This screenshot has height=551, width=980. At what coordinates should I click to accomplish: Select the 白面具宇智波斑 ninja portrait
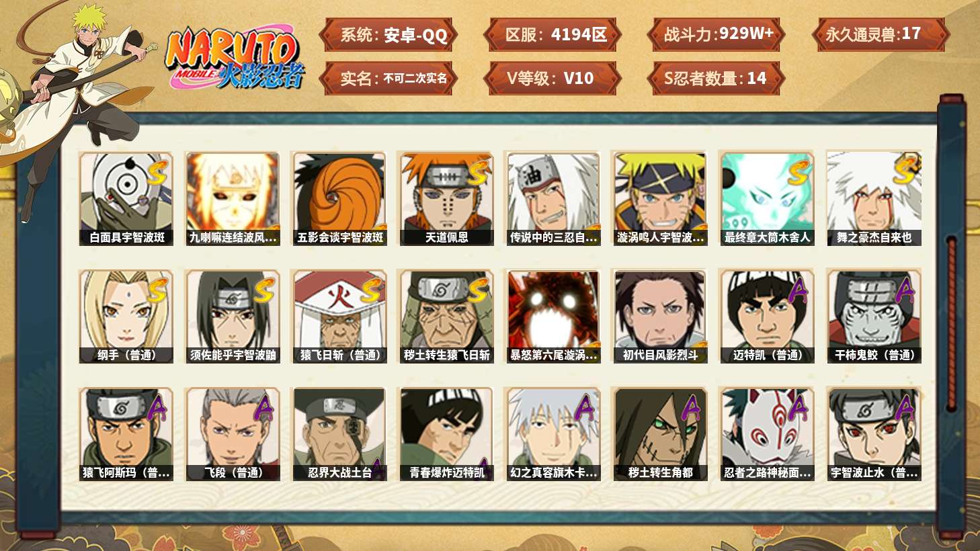coord(126,198)
